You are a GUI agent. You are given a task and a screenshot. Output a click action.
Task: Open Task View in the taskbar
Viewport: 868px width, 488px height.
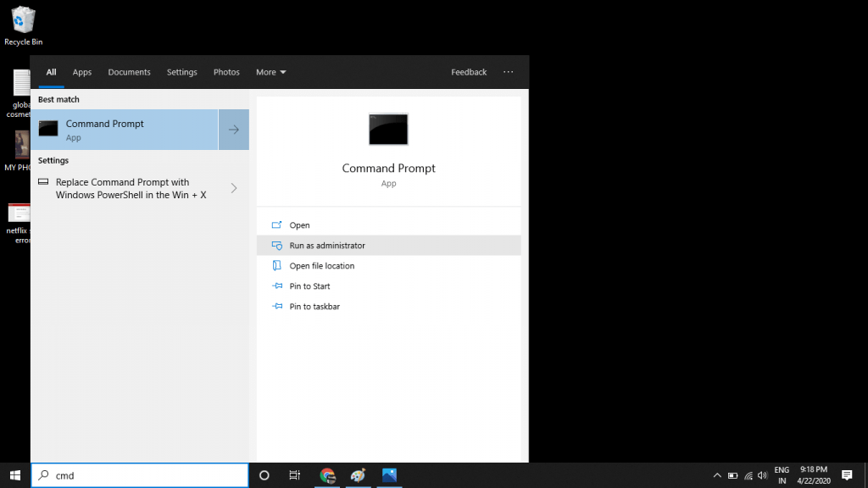(x=295, y=475)
